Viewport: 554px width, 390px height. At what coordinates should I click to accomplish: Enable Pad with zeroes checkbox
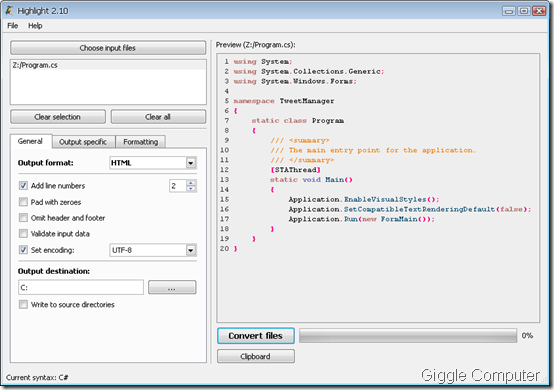pyautogui.click(x=23, y=202)
